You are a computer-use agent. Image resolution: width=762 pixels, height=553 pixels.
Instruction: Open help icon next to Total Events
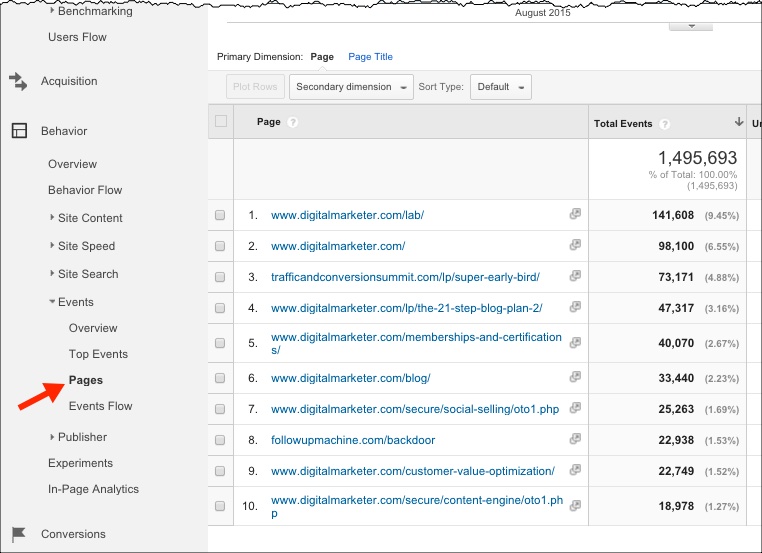click(664, 124)
